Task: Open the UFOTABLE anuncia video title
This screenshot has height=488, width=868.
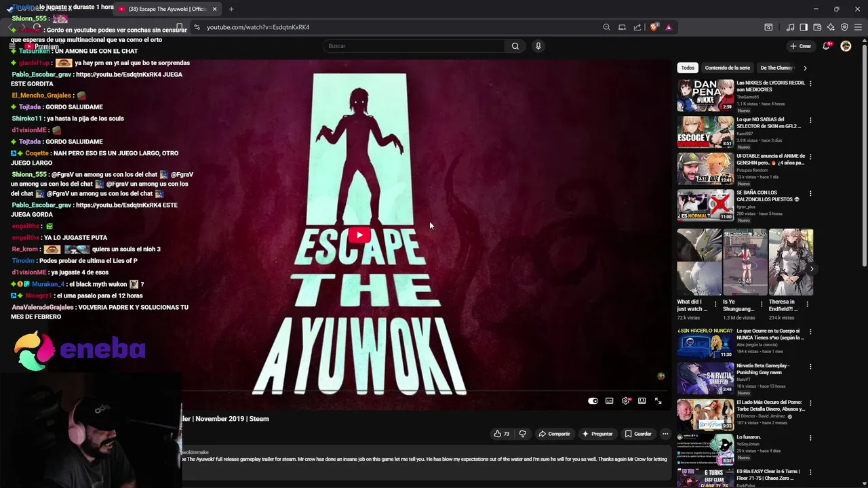Action: [771, 159]
